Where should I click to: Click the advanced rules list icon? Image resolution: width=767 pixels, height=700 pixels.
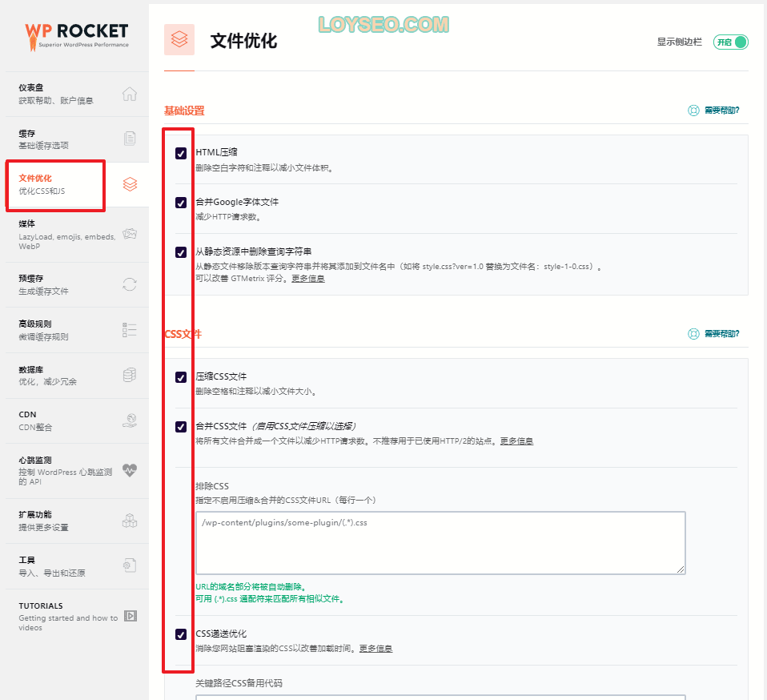130,330
